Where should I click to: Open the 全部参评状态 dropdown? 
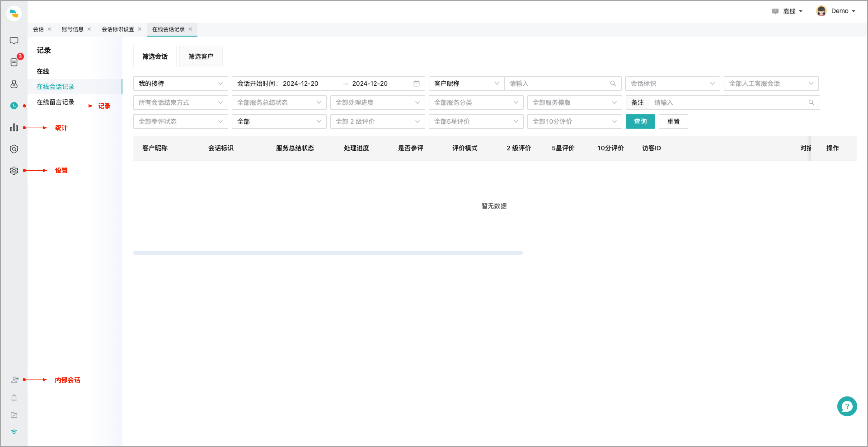coord(181,121)
